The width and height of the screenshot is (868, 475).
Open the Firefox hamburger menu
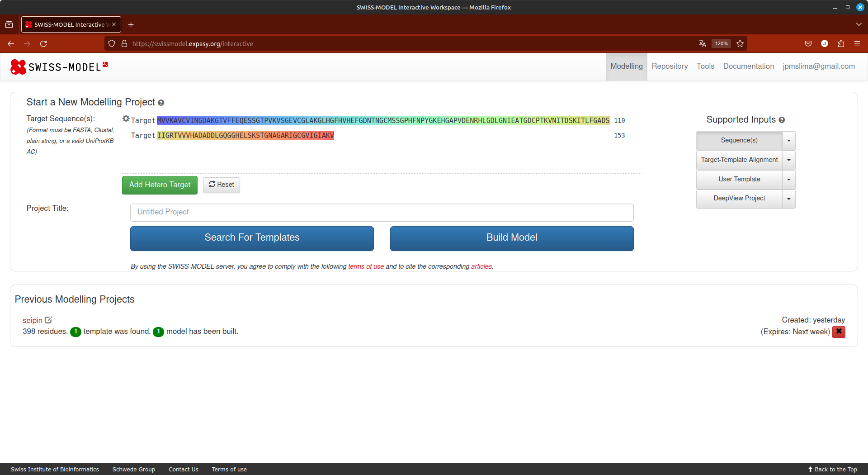click(x=857, y=43)
